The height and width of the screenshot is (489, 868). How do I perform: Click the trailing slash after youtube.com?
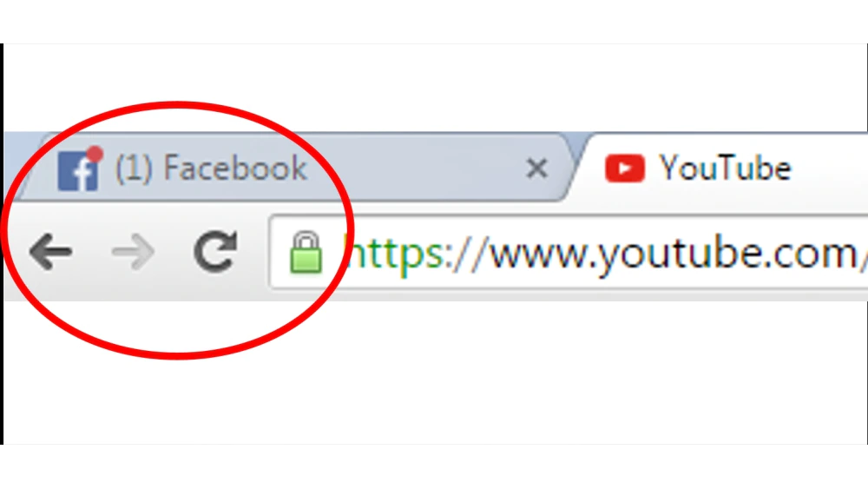click(863, 254)
